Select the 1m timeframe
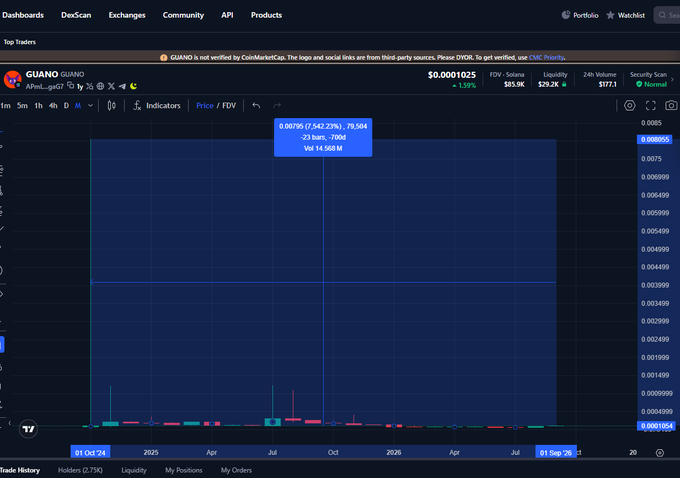The height and width of the screenshot is (478, 680). pyautogui.click(x=6, y=105)
